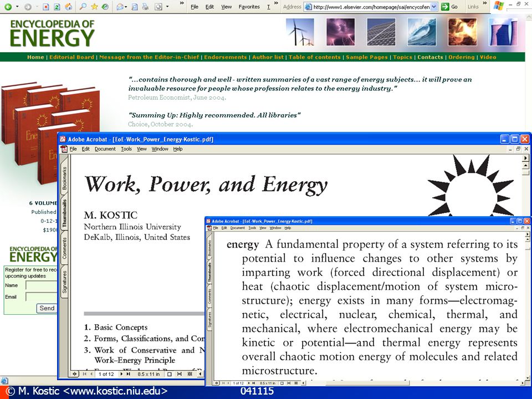Click the Refresh page icon in browser toolbar
This screenshot has width=532, height=399.
[x=57, y=7]
